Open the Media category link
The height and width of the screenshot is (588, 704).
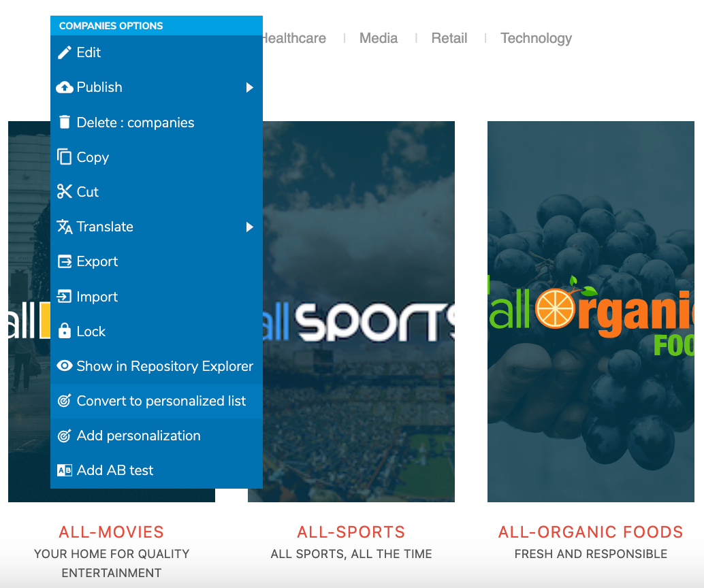coord(379,38)
